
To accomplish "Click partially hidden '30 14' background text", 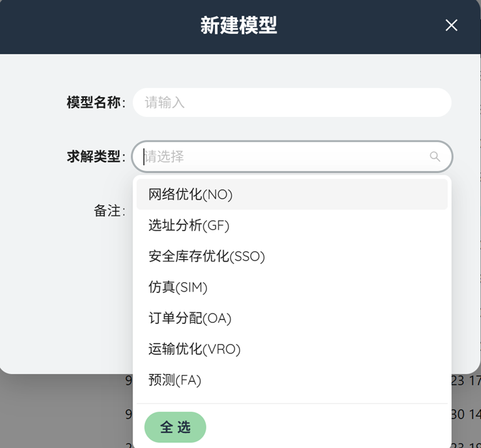I will click(466, 415).
